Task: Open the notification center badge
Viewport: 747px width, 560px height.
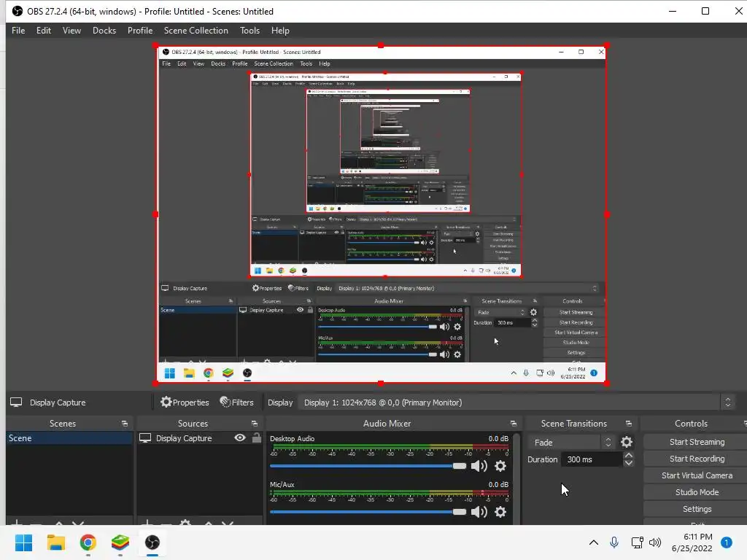Action: pyautogui.click(x=726, y=542)
